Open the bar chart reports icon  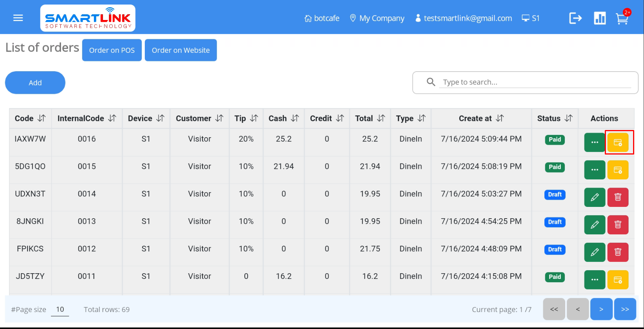click(600, 18)
